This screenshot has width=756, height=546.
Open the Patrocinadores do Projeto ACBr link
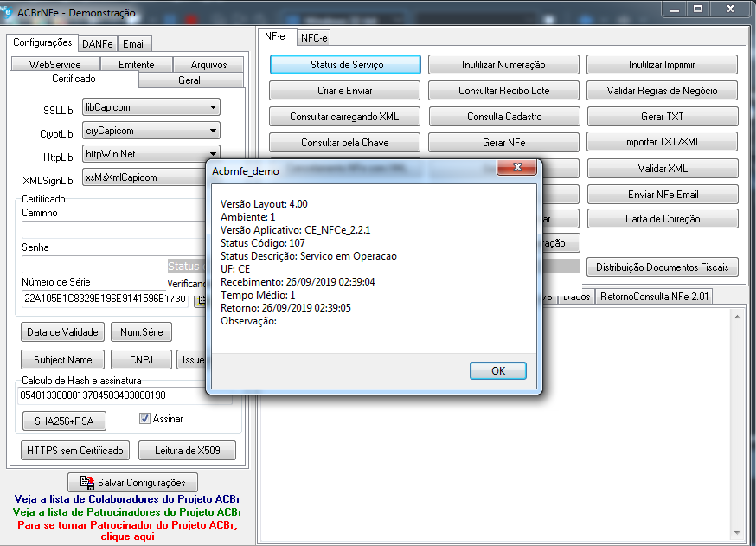[127, 512]
